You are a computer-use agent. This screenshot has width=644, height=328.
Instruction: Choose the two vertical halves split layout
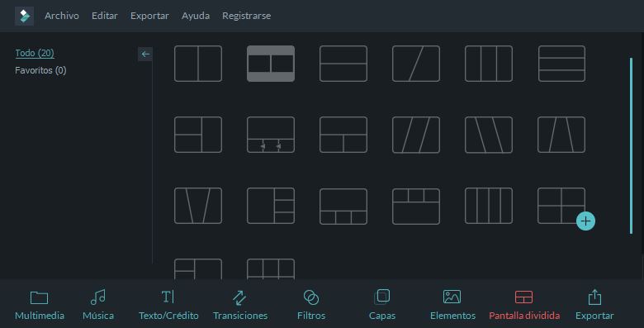point(198,64)
